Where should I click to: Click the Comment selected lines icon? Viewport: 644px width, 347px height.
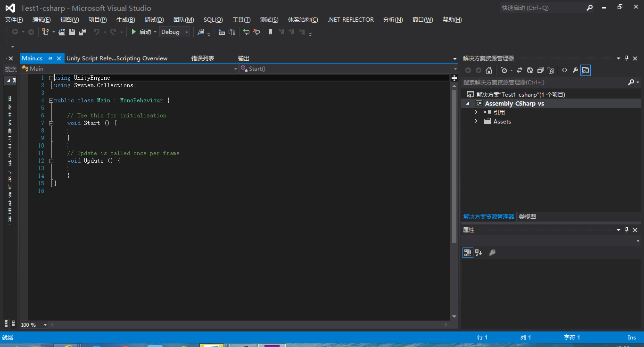click(x=246, y=32)
